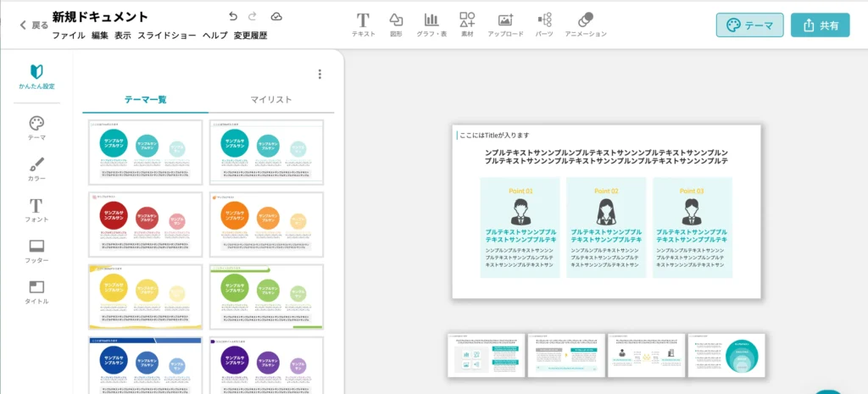
Task: Choose the red circles theme thumbnail
Action: coord(147,225)
